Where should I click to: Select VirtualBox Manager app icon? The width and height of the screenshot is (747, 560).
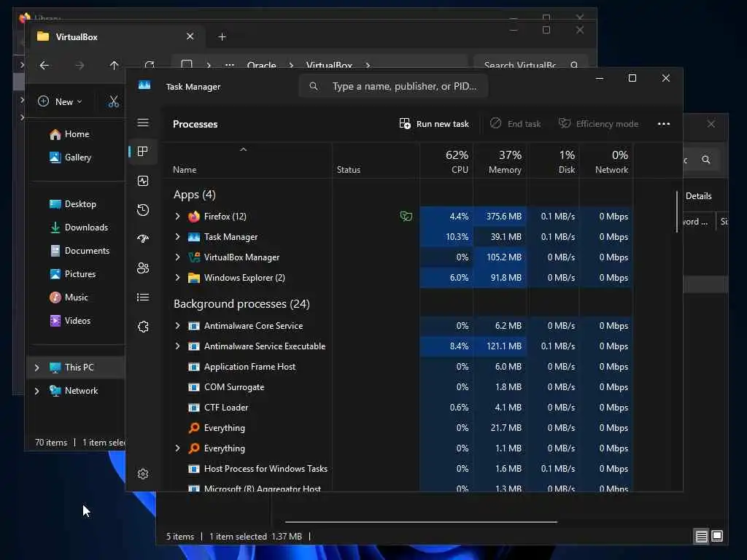[x=194, y=257]
